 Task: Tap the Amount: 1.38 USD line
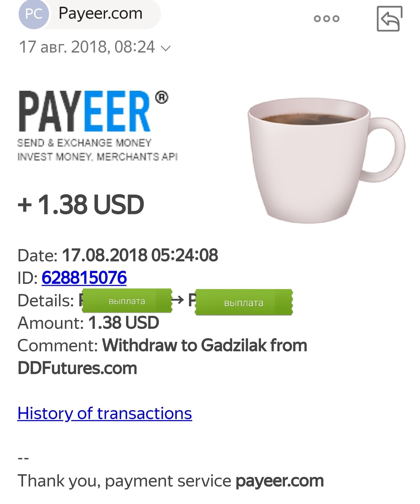click(x=88, y=323)
